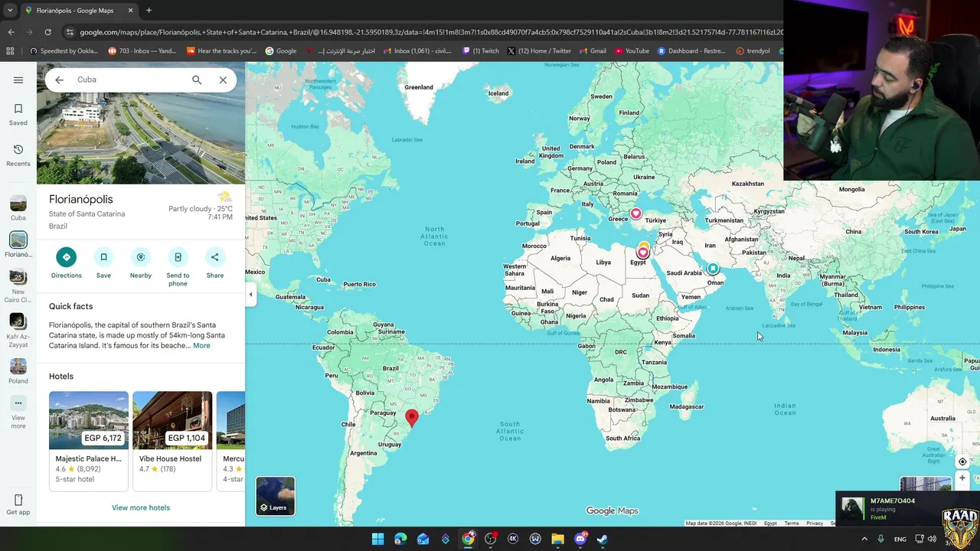
Task: Search Nearby places around Florianópolis
Action: click(x=140, y=263)
